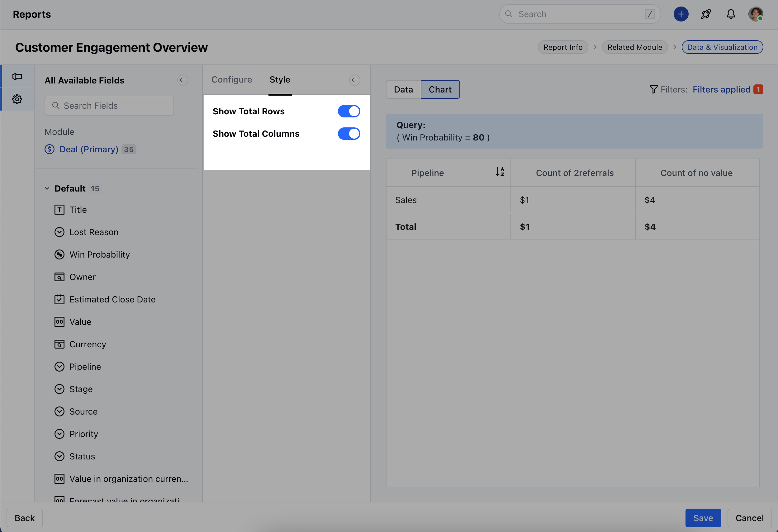Click the Priority field type icon

pos(59,434)
